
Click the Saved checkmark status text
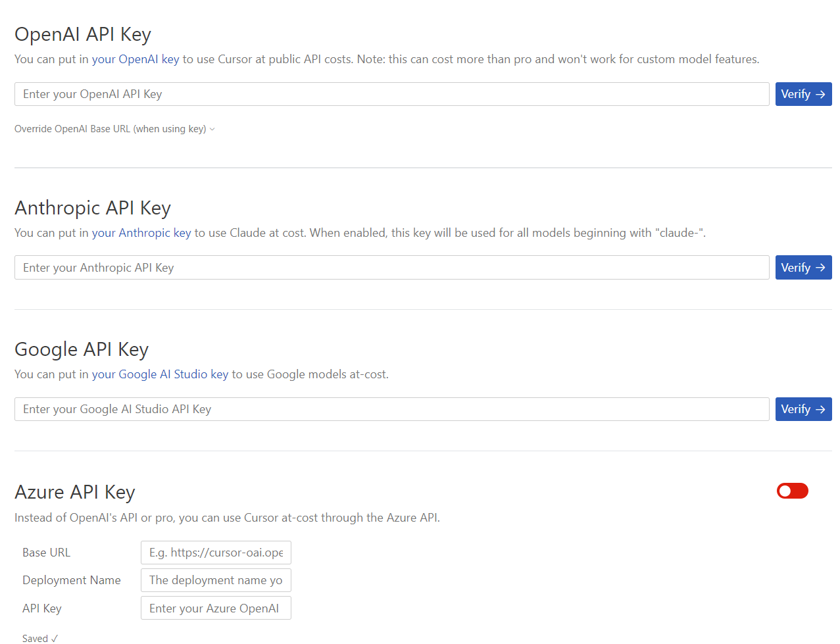[40, 638]
